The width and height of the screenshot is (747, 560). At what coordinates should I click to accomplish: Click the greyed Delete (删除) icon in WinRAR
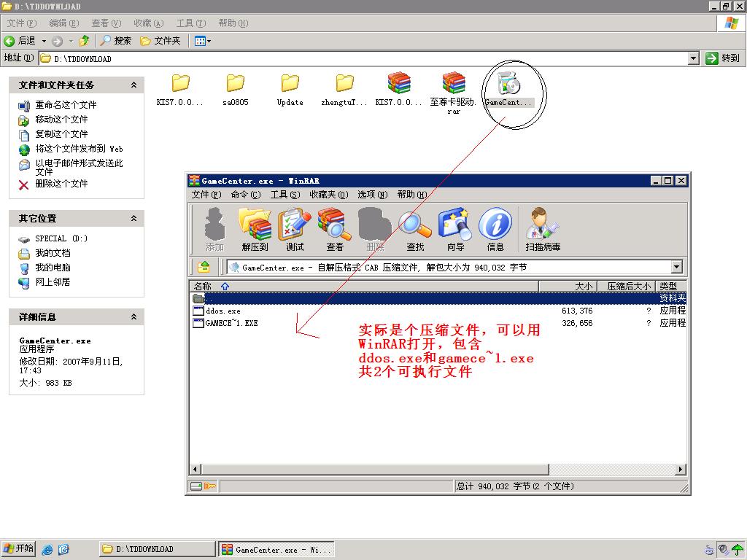(375, 229)
